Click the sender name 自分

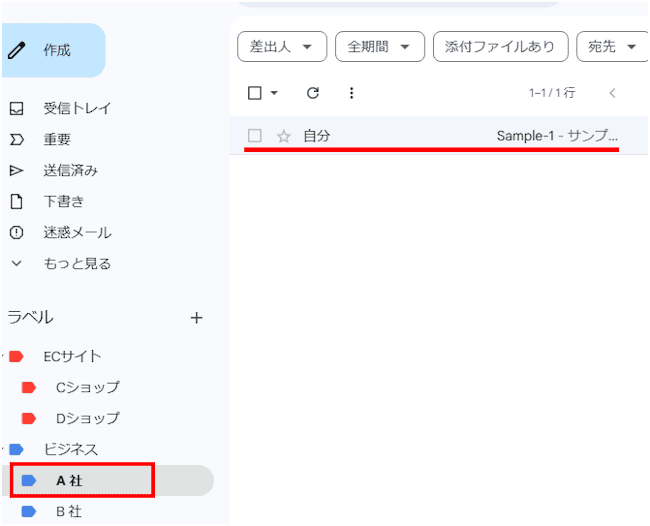point(317,136)
